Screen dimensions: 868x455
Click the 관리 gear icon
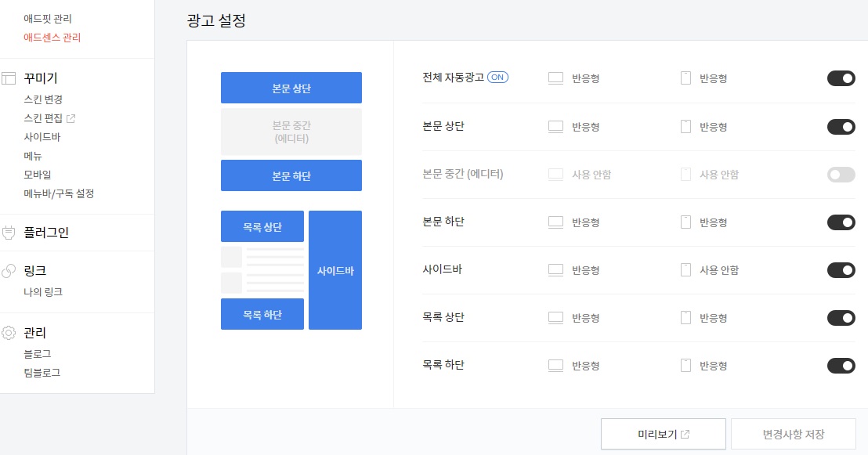[9, 333]
